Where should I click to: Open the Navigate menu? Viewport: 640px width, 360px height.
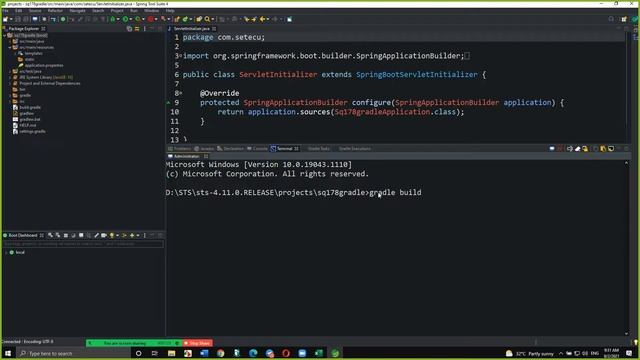[77, 11]
